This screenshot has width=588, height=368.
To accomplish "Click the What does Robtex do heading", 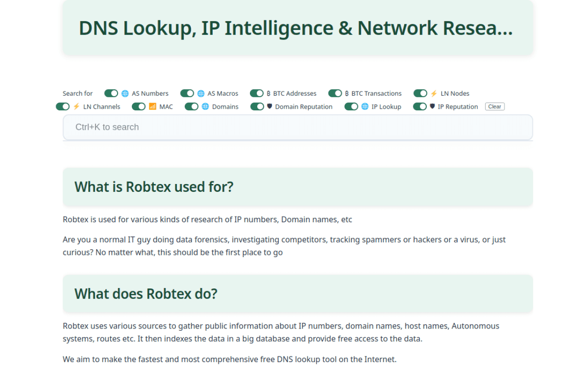I will 146,293.
